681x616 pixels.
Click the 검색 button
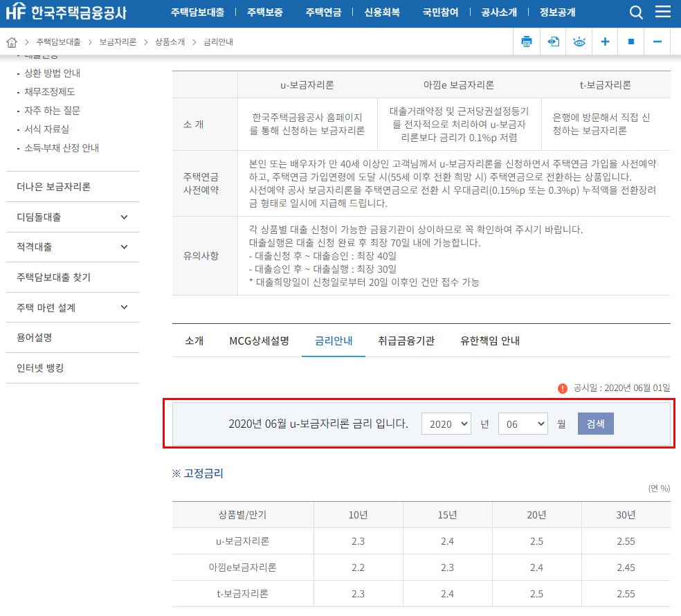click(x=595, y=424)
